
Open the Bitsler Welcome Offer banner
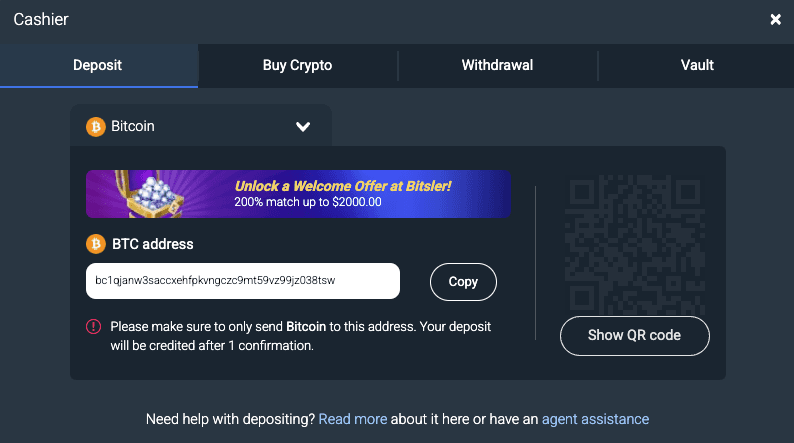coord(298,194)
